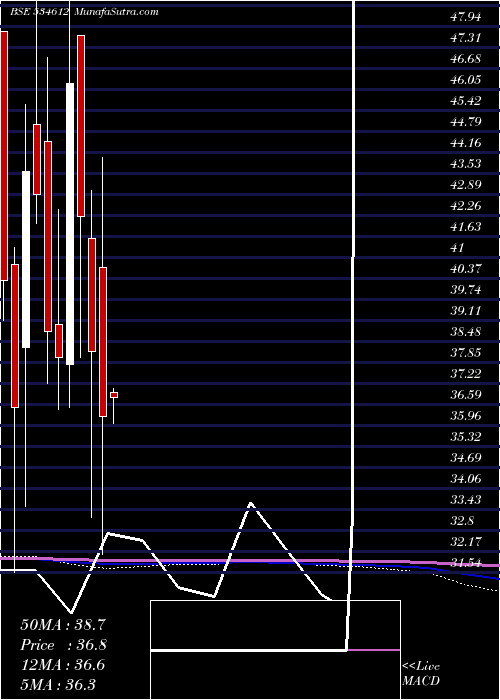Viewport: 500px width, 700px height.
Task: Click the small last red candle near 36.59
Action: point(114,395)
